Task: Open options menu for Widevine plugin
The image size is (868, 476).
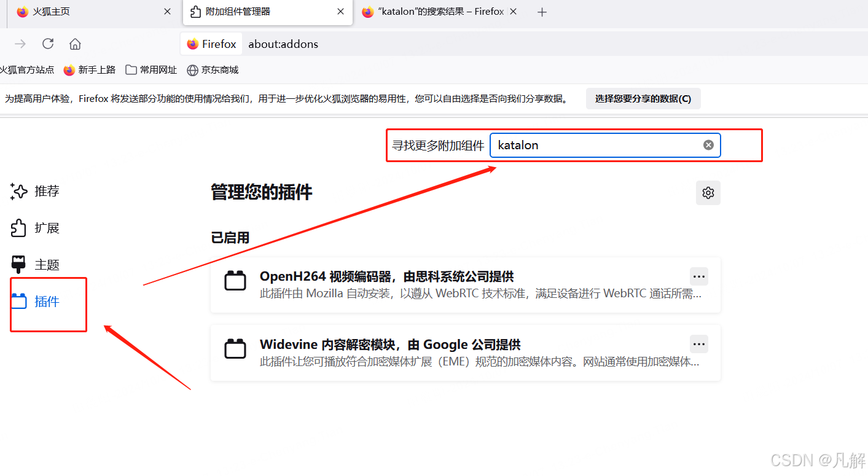Action: click(698, 344)
